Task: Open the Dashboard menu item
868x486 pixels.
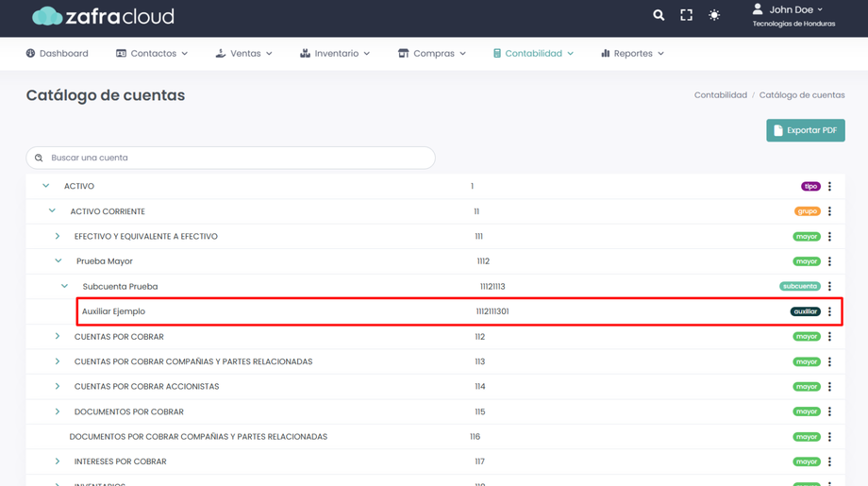Action: tap(57, 54)
